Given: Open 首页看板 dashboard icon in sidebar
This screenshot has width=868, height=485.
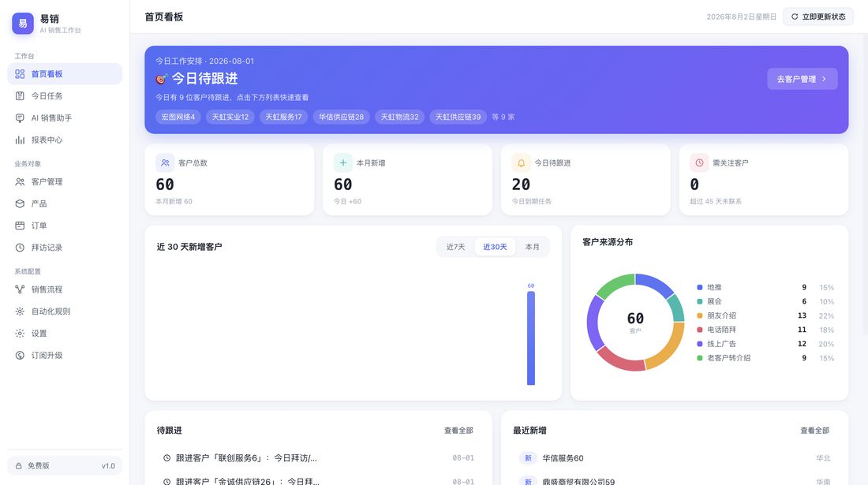Looking at the screenshot, I should click(20, 74).
